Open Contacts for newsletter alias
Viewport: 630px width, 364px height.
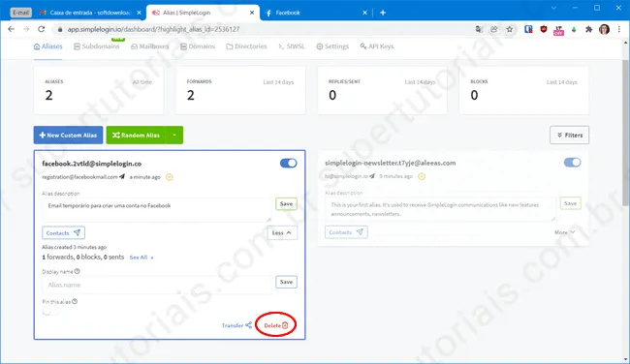pos(346,232)
